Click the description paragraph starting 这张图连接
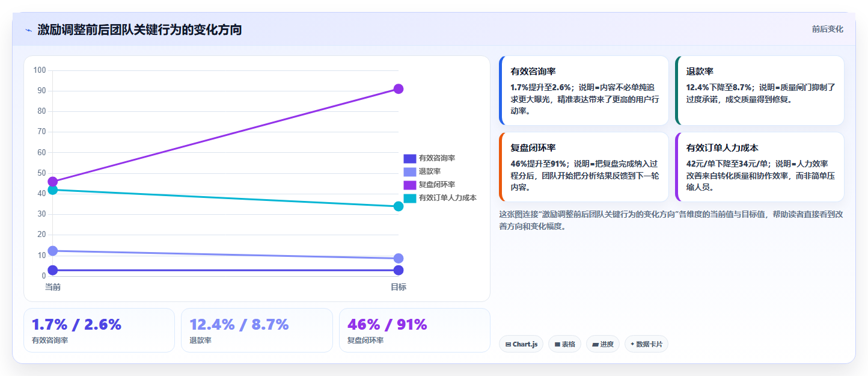Screen dimensions: 868x376 tap(671, 220)
